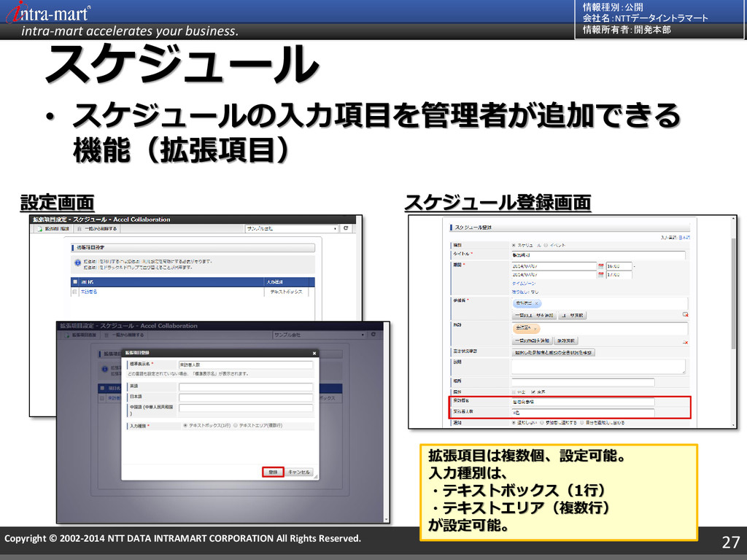The width and height of the screenshot is (747, 560).
Task: Click the 日本語 name input field
Action: (x=245, y=397)
